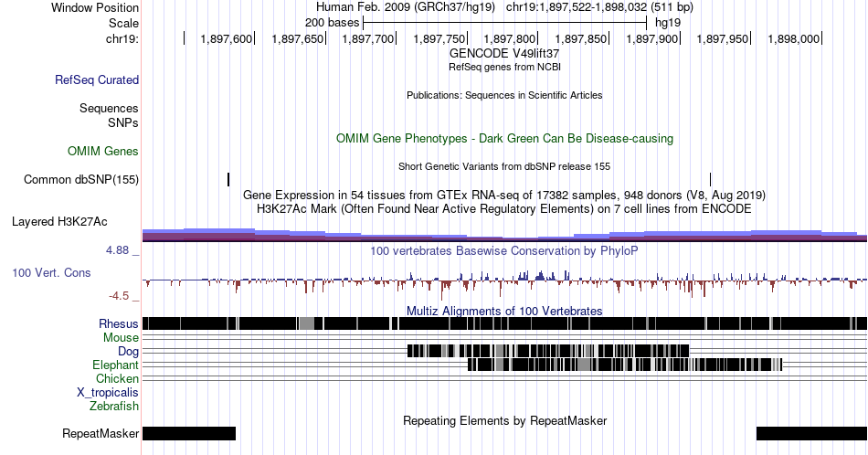Screen dimensions: 868x455
Task: Click the Rhesus alignment row label
Action: click(x=119, y=323)
